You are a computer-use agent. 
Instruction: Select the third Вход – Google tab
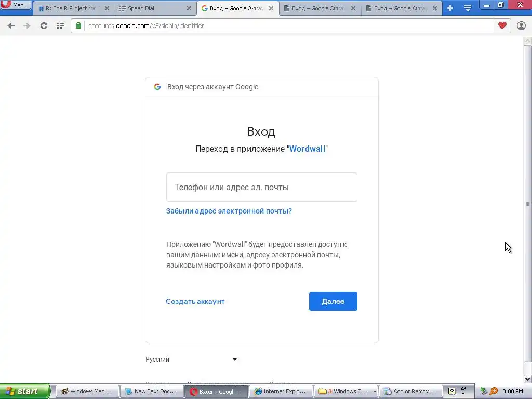point(402,8)
